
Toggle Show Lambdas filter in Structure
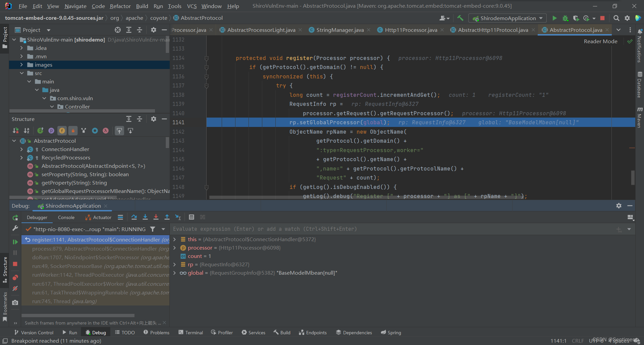click(x=106, y=131)
